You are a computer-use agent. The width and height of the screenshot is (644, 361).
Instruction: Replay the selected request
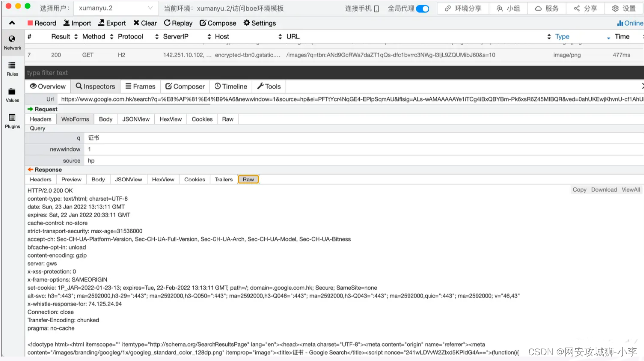point(178,23)
